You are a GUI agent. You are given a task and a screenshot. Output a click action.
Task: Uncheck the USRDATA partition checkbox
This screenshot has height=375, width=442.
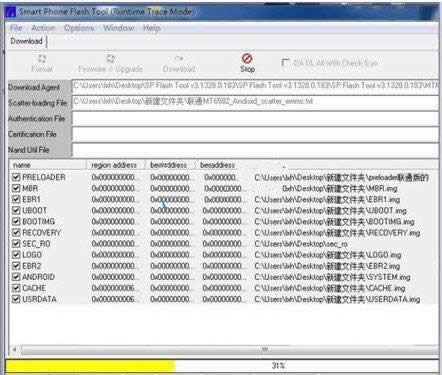pyautogui.click(x=16, y=299)
